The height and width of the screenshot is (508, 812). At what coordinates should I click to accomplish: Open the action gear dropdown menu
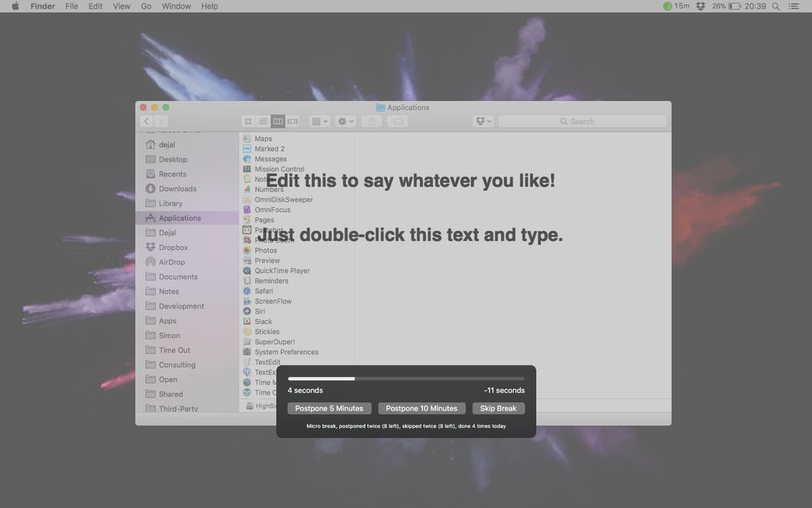345,121
